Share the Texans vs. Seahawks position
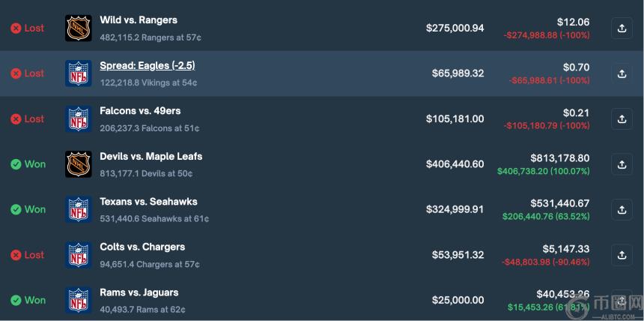The image size is (644, 321). pos(622,209)
